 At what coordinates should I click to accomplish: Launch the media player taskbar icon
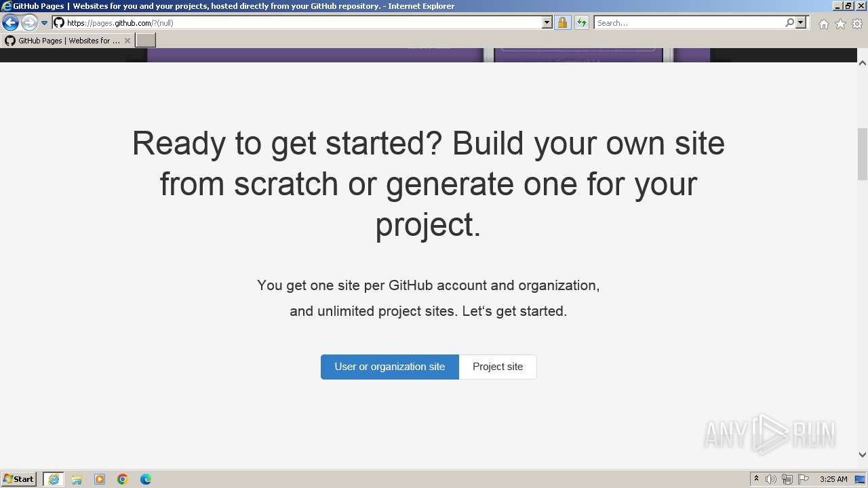pyautogui.click(x=100, y=479)
